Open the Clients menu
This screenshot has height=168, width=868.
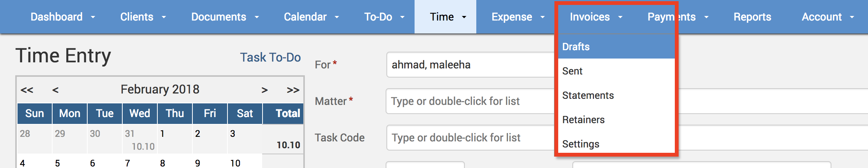[x=143, y=17]
